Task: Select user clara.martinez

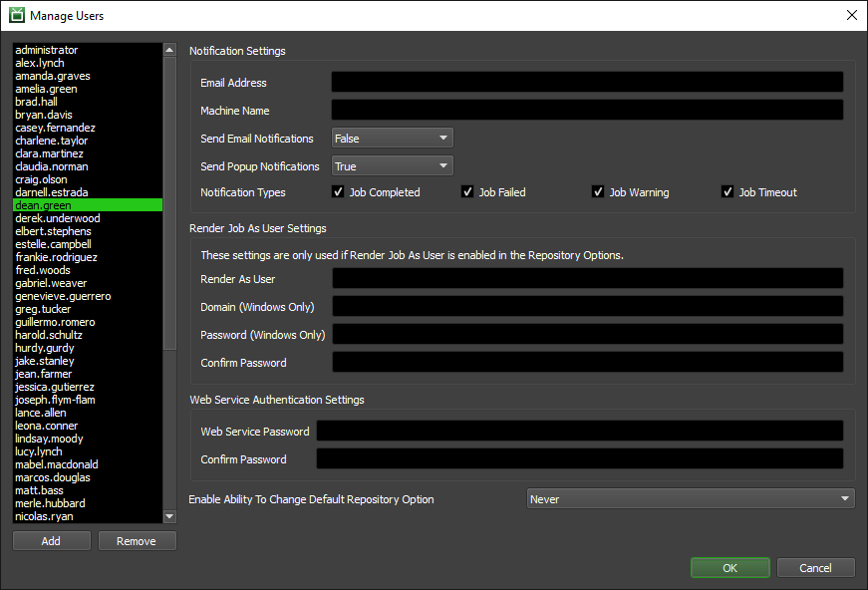Action: 88,153
